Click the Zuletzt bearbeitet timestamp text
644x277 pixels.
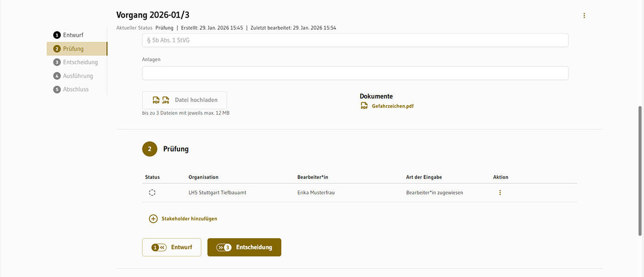tap(293, 28)
